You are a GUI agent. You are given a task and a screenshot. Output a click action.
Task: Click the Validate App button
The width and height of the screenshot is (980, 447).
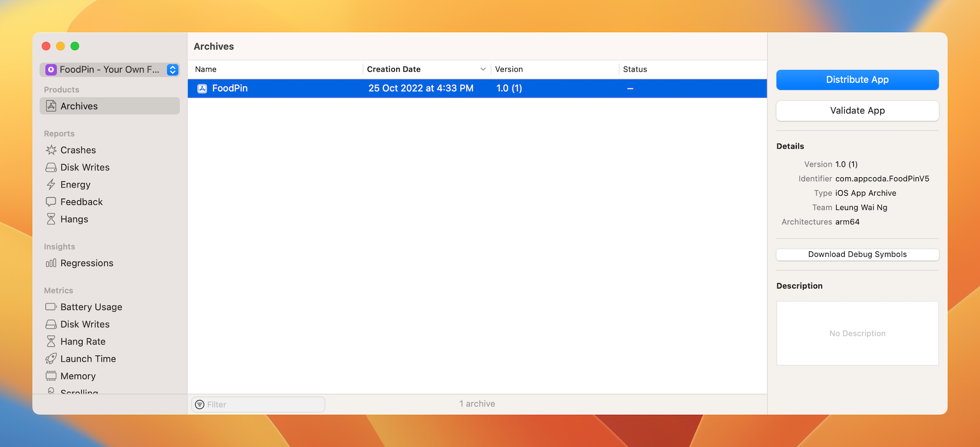857,111
